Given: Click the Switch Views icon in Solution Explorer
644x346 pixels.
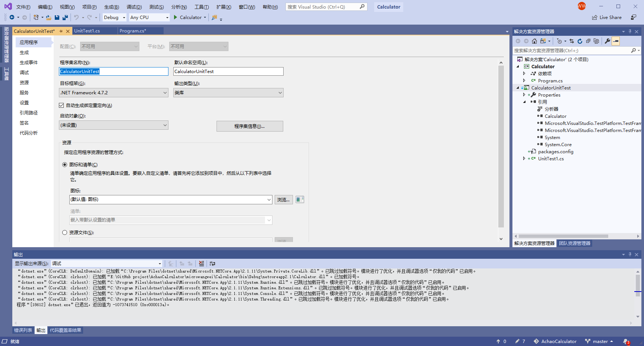Looking at the screenshot, I should 543,41.
